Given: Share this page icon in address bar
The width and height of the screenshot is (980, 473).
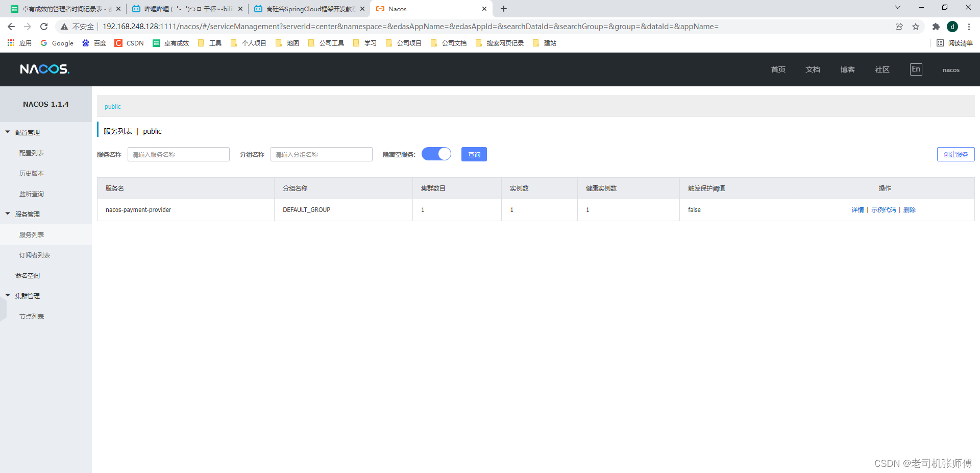Looking at the screenshot, I should pyautogui.click(x=899, y=27).
